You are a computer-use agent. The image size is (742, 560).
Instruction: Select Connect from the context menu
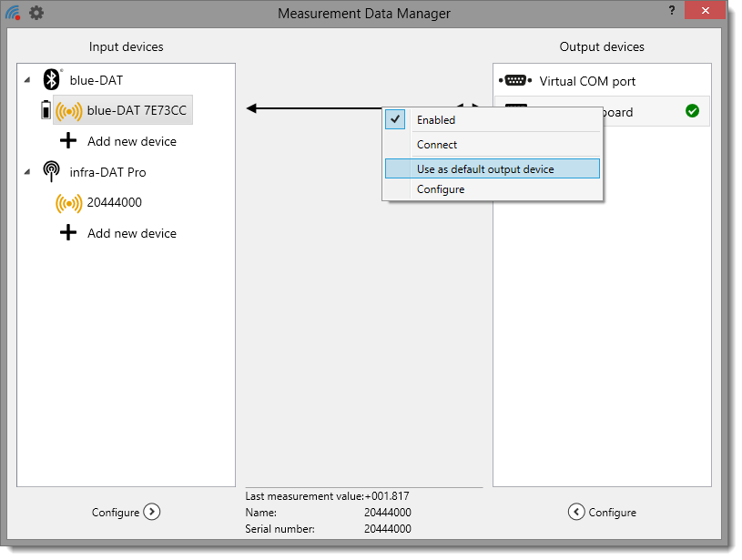(437, 145)
